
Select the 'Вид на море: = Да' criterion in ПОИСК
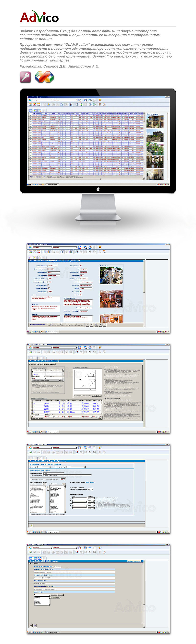[74, 581]
